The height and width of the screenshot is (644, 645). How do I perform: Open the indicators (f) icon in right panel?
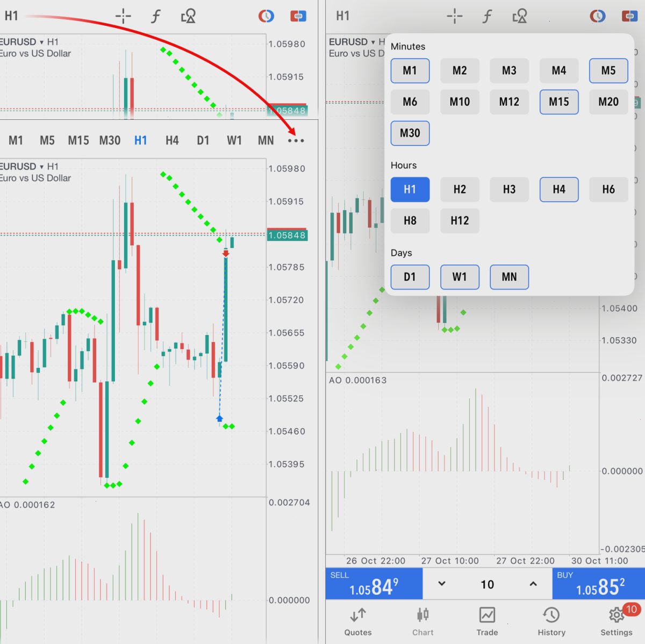click(x=488, y=16)
